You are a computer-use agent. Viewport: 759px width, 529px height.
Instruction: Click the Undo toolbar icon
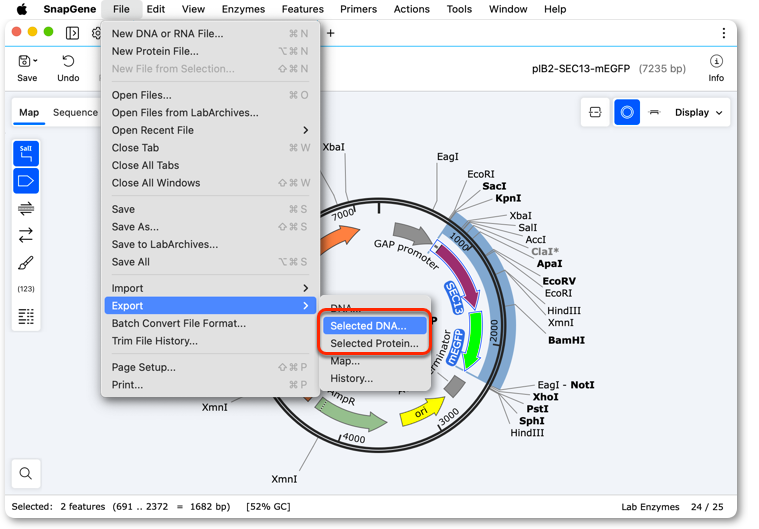tap(68, 61)
